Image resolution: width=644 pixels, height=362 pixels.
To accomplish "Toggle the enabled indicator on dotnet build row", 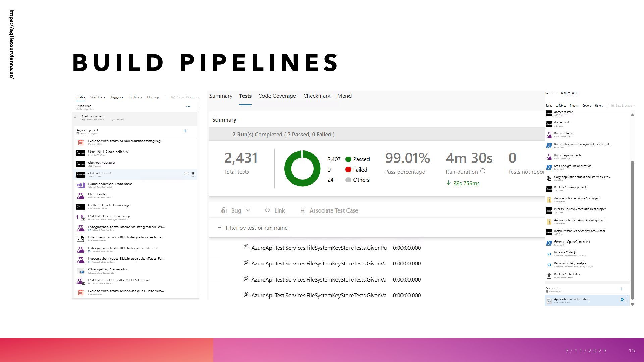I will [x=186, y=174].
